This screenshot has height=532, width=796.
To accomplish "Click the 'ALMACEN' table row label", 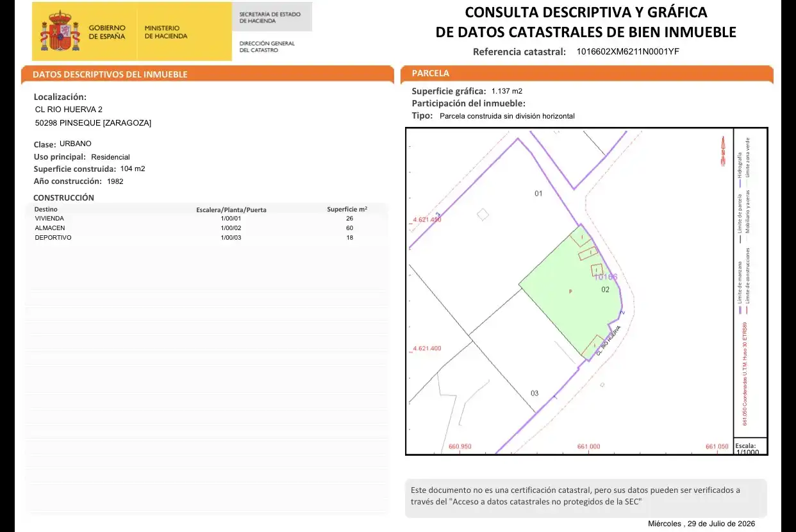I will coord(50,228).
